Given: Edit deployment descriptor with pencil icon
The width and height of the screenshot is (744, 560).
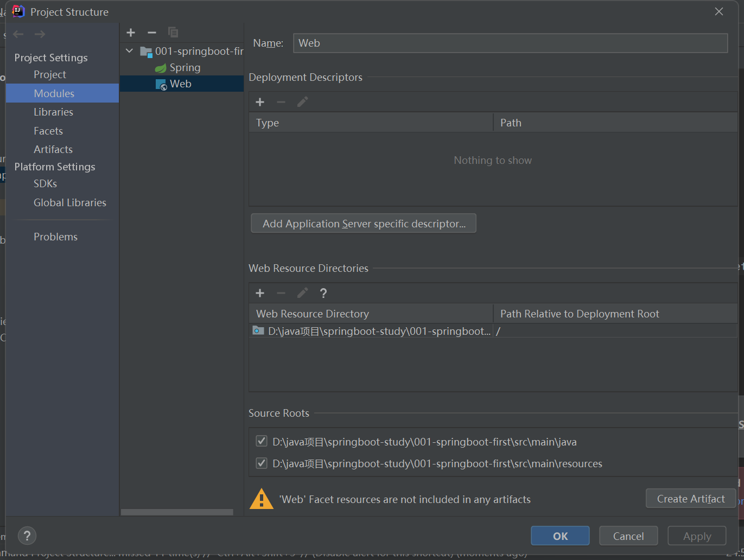Looking at the screenshot, I should (x=302, y=102).
